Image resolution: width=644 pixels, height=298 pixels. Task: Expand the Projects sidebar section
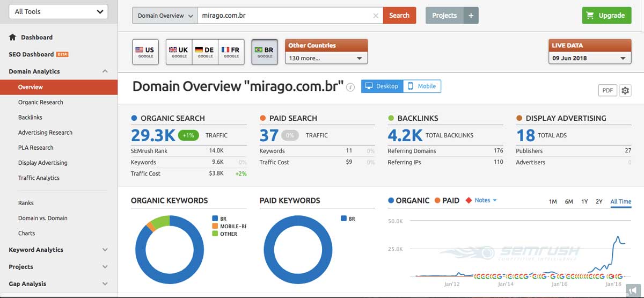105,267
